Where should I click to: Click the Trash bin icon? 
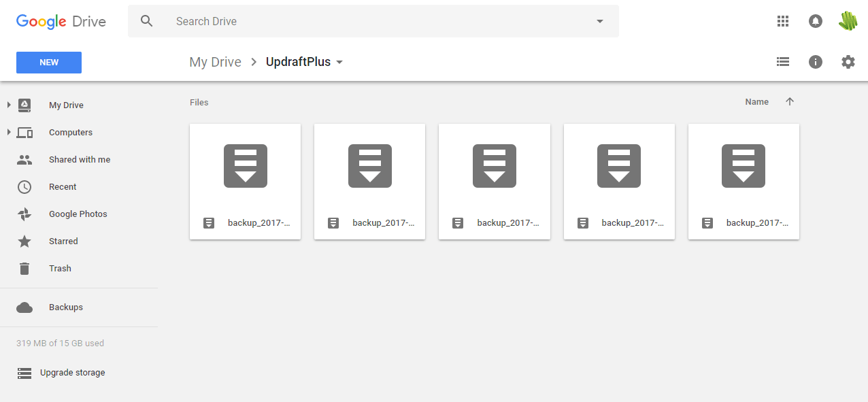(24, 269)
